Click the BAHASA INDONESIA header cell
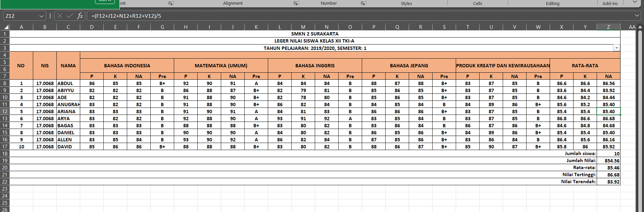 coord(127,66)
